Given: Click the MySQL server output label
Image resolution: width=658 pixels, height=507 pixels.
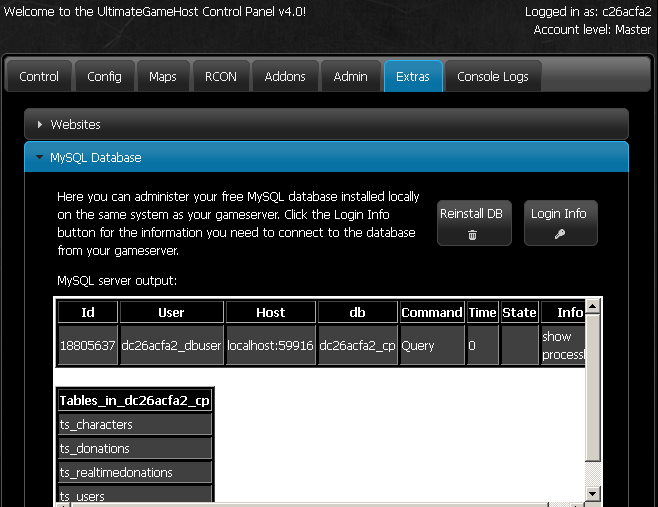Looking at the screenshot, I should [x=117, y=280].
